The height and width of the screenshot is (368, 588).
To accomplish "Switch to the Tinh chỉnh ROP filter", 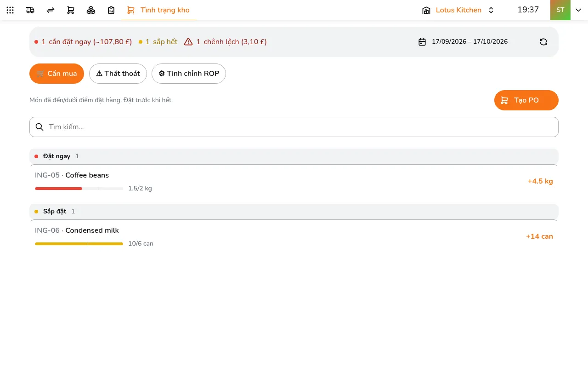I will pos(189,74).
